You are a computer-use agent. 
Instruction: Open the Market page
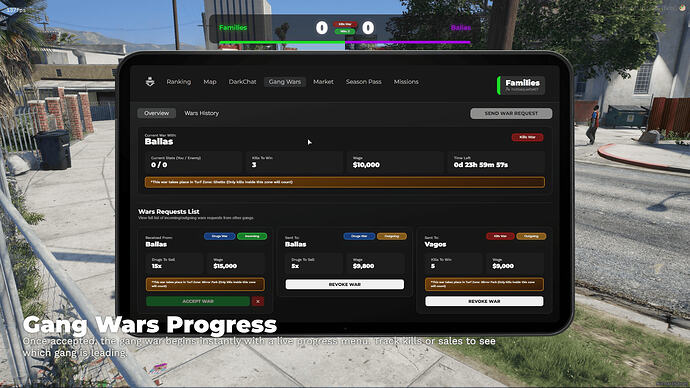pyautogui.click(x=323, y=82)
